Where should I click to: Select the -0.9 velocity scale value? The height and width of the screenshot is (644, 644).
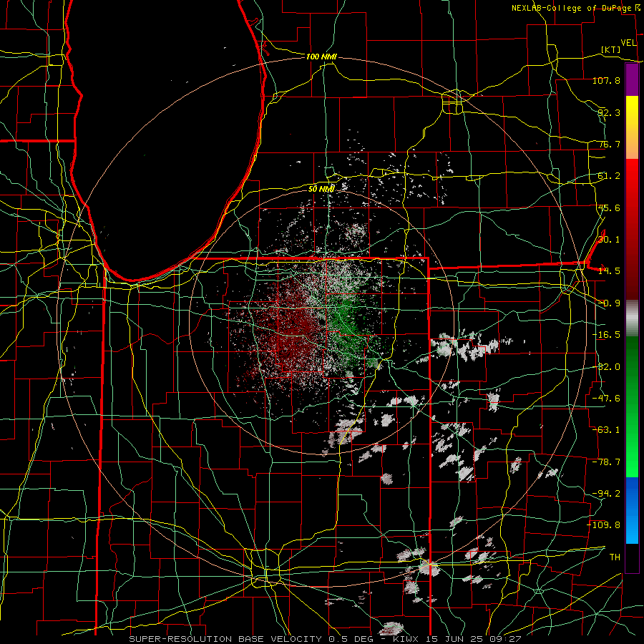pos(609,303)
